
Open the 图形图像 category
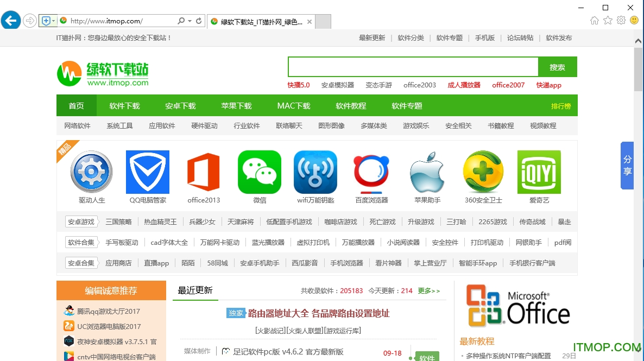click(331, 126)
